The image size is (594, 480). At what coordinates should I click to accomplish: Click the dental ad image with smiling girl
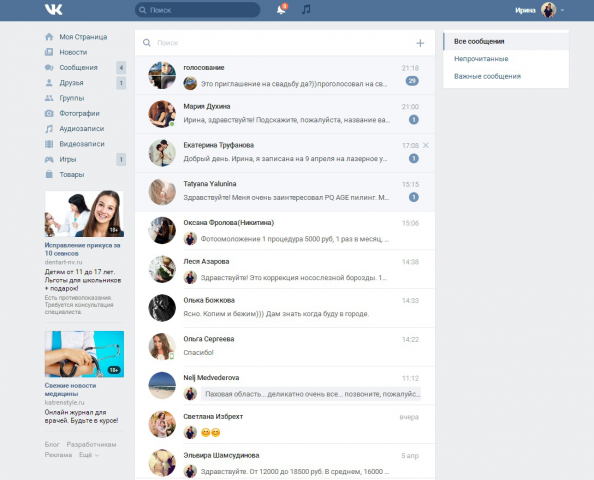point(84,214)
